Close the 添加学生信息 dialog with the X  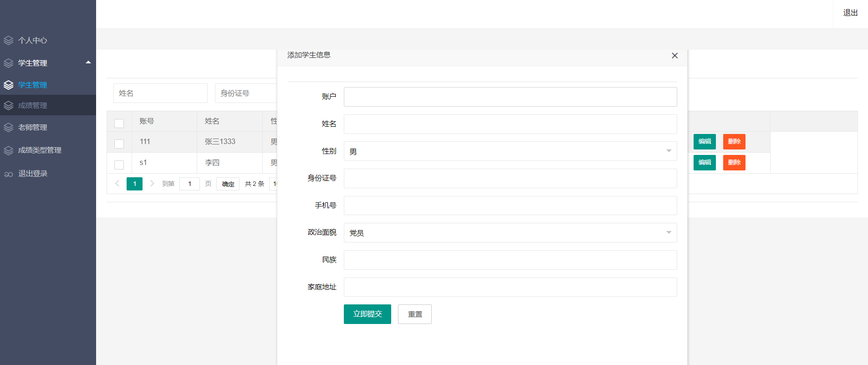pyautogui.click(x=674, y=56)
